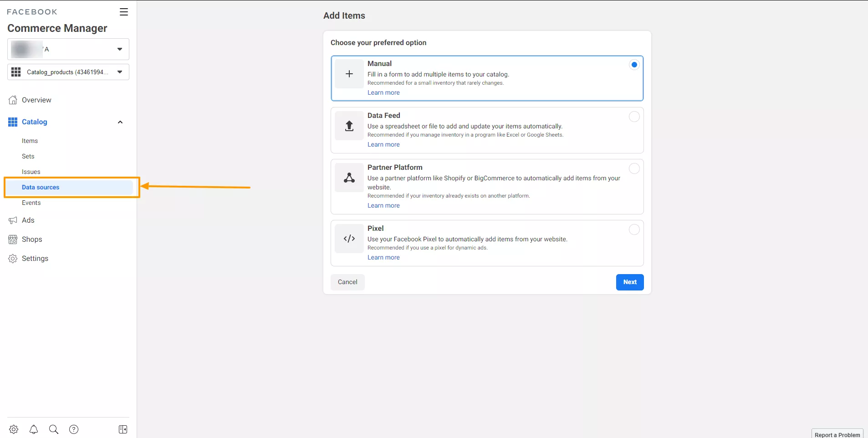Select the Data Feed radio button
The height and width of the screenshot is (438, 868).
click(x=634, y=117)
